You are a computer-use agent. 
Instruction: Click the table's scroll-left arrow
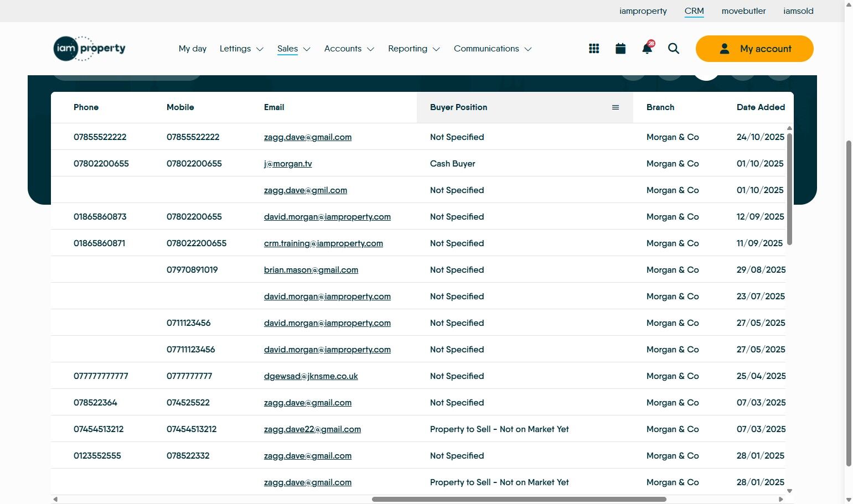(x=55, y=499)
